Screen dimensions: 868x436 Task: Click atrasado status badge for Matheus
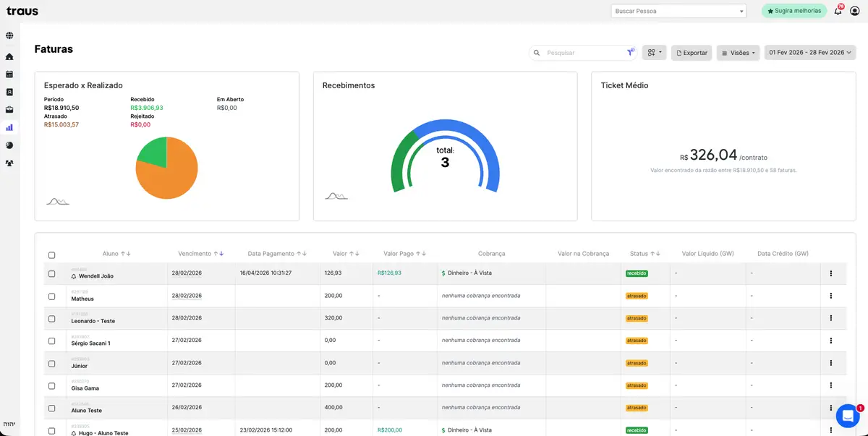[x=637, y=296]
